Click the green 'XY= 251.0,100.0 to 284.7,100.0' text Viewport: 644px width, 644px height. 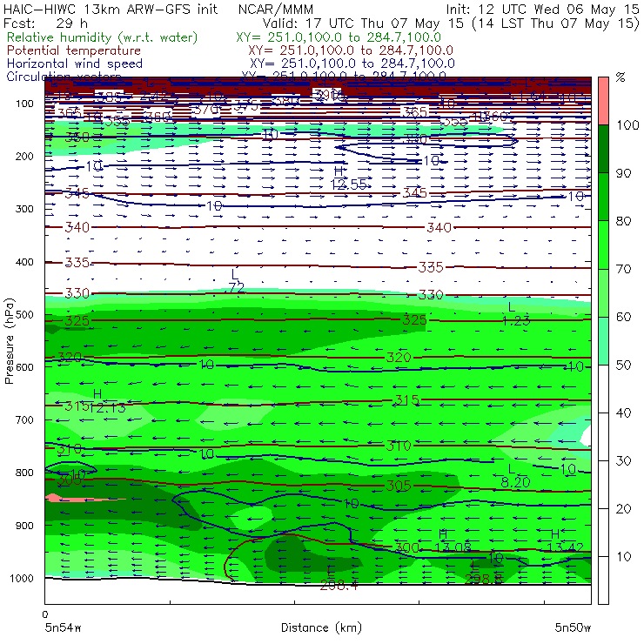coord(339,37)
